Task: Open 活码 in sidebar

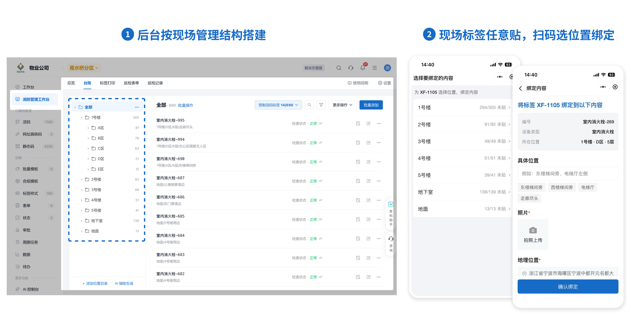Action: [35, 122]
